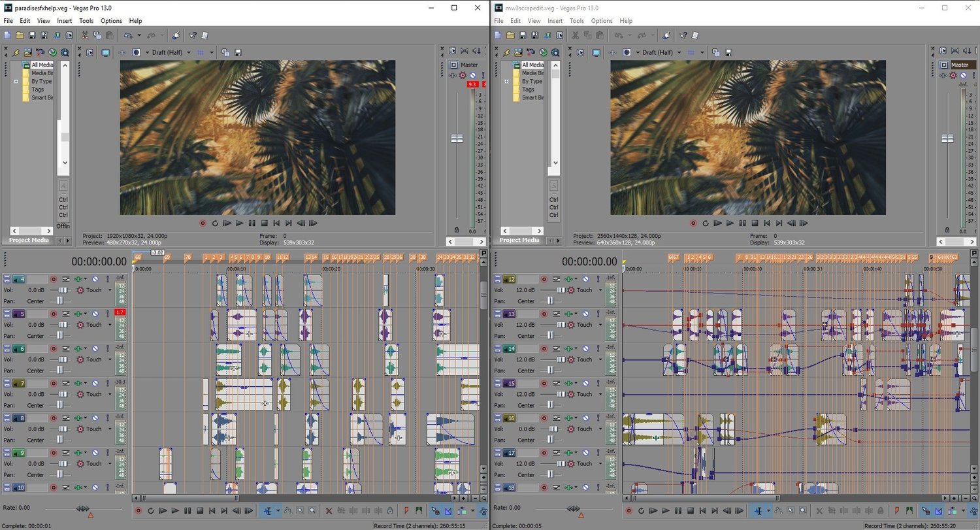Click the Cut scissors icon in paradisesfxhelp toolbar

coord(84,35)
